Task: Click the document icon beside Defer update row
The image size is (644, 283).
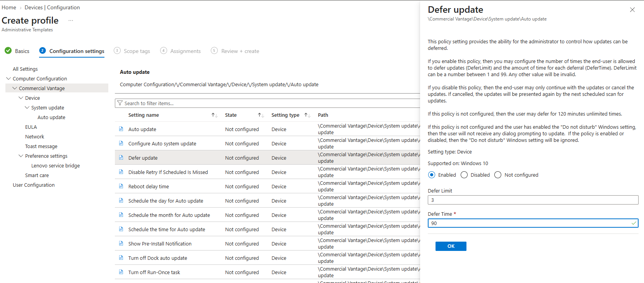Action: click(121, 158)
